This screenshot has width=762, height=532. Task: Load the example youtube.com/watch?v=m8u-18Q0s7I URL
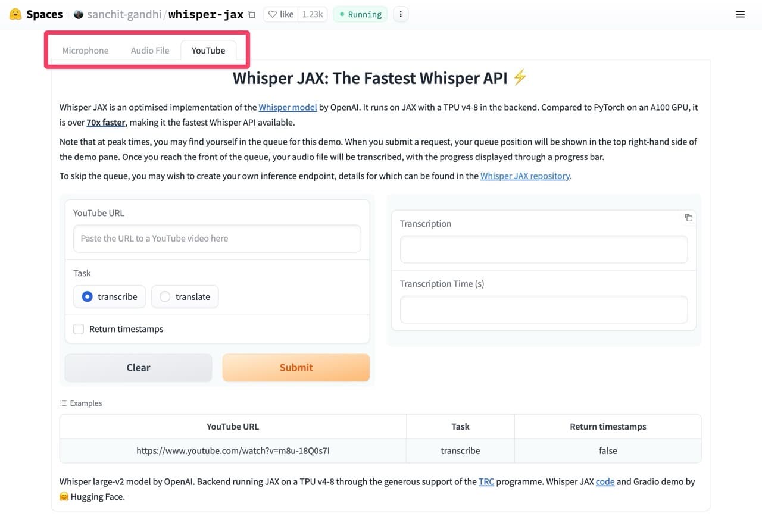(233, 451)
